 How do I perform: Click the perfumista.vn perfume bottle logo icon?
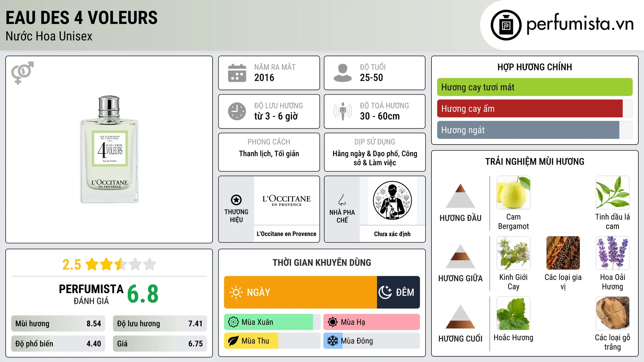[506, 25]
